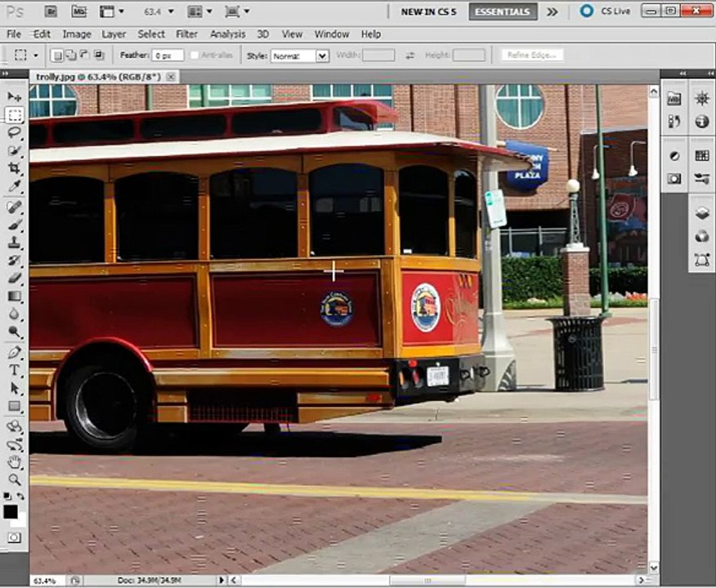Choose Add to selection mode
This screenshot has width=716, height=588.
tap(71, 56)
